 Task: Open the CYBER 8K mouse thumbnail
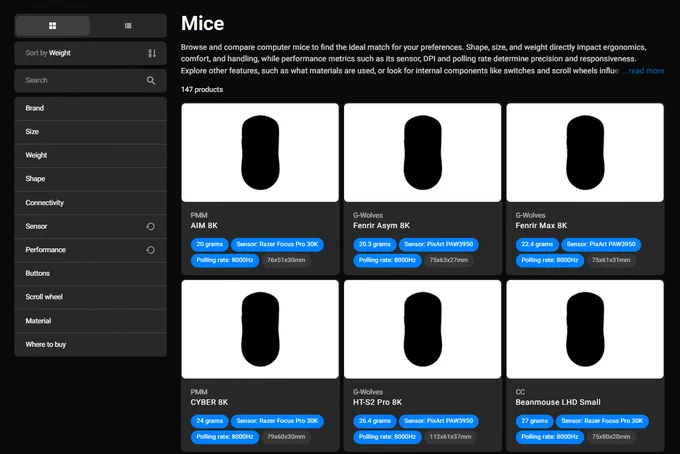[x=260, y=329]
